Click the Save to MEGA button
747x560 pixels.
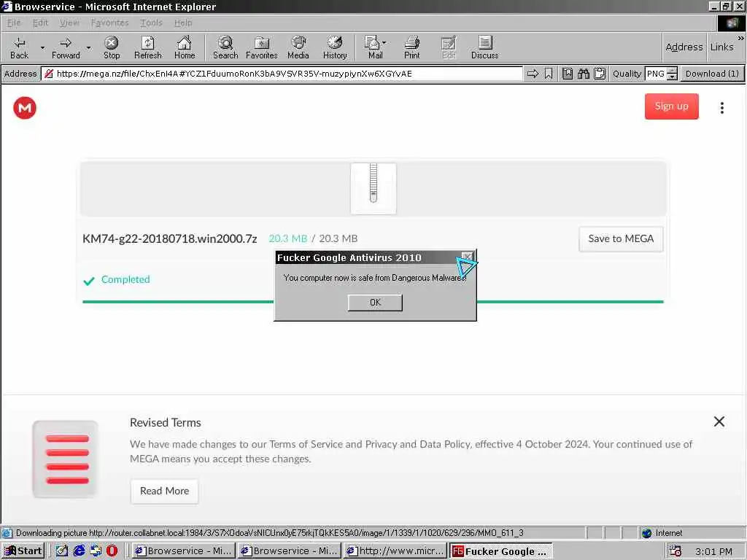pyautogui.click(x=621, y=238)
